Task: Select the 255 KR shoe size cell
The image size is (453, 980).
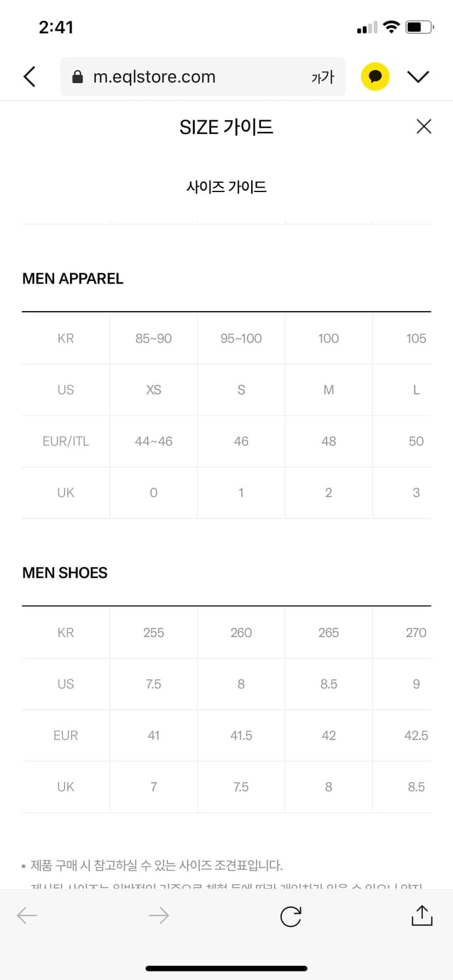Action: [154, 632]
